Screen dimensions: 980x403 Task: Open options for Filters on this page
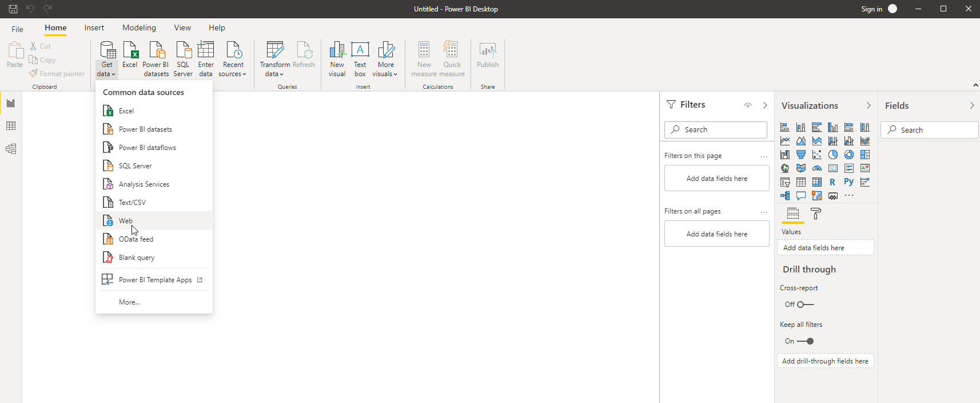pos(764,156)
